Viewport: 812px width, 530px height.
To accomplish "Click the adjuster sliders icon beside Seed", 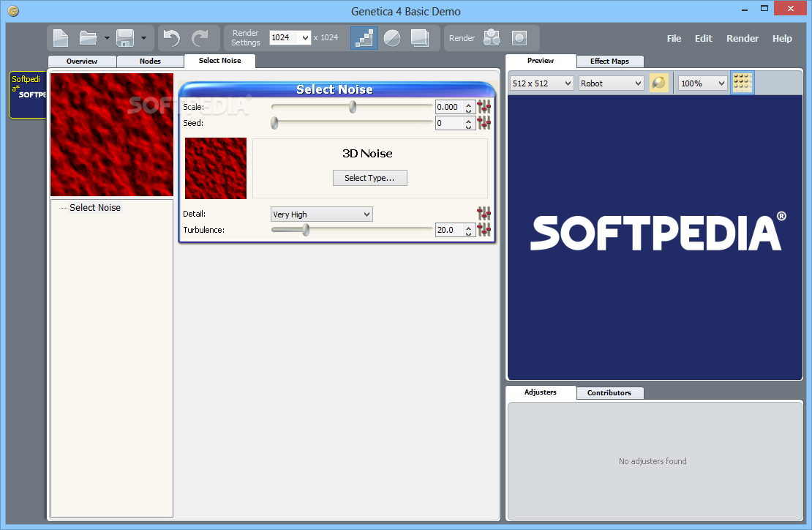I will point(484,123).
